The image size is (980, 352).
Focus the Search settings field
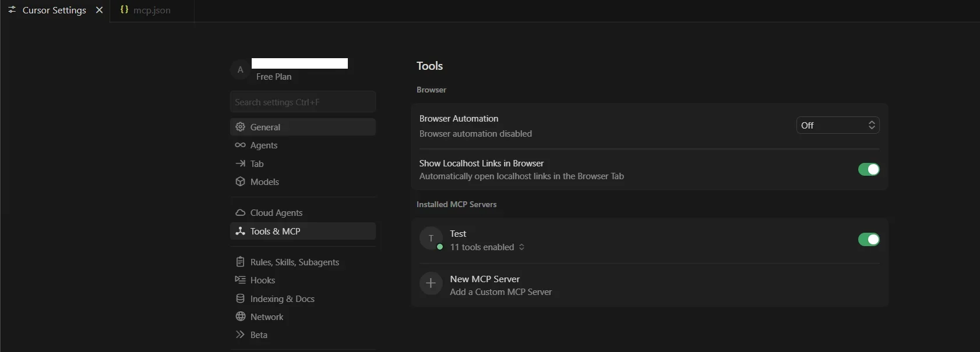point(302,102)
